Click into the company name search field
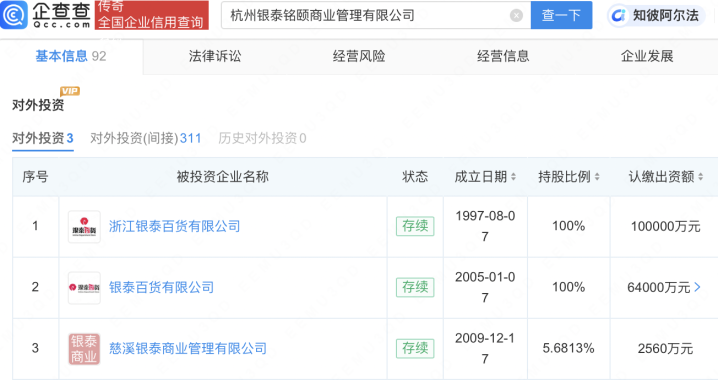The width and height of the screenshot is (718, 380). pyautogui.click(x=366, y=16)
